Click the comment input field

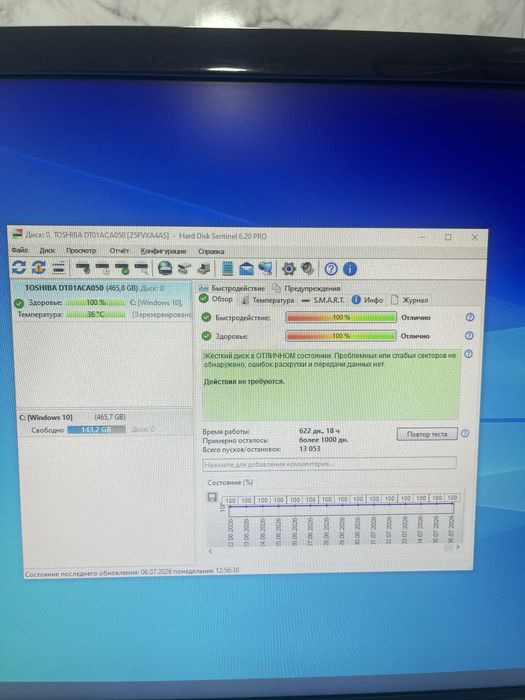click(329, 464)
